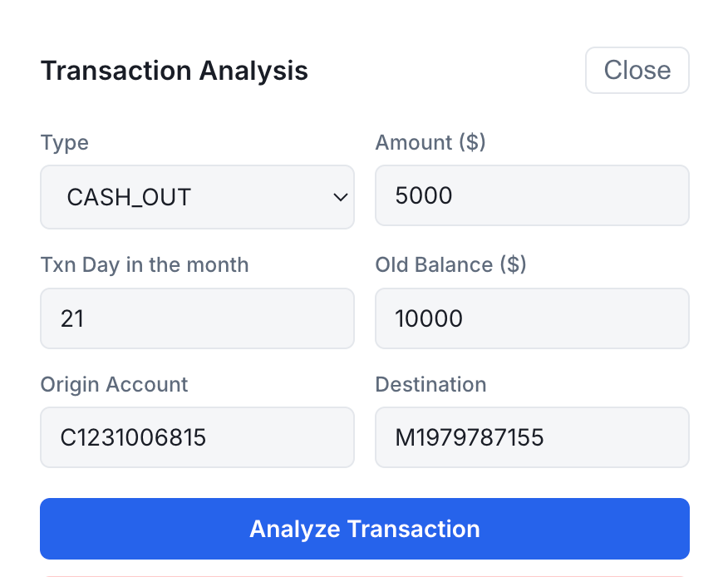Open the CASH_OUT type dropdown
Image resolution: width=728 pixels, height=577 pixels.
click(x=197, y=197)
